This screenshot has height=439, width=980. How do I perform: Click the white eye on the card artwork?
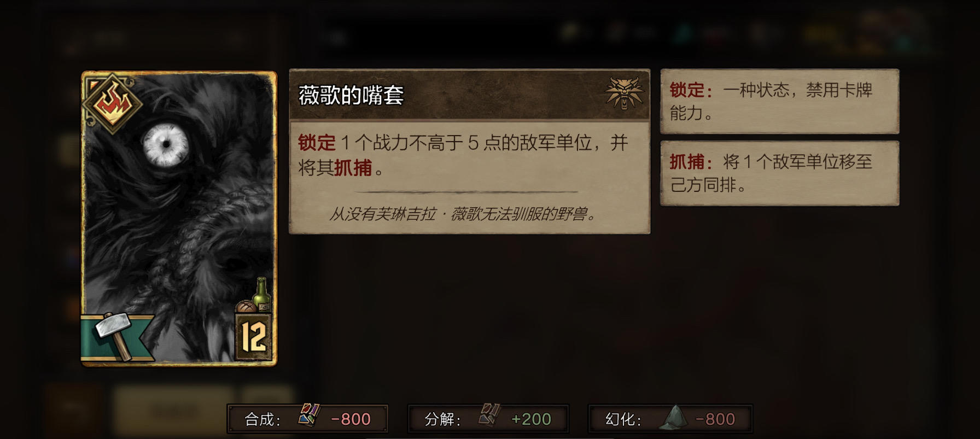[x=165, y=144]
